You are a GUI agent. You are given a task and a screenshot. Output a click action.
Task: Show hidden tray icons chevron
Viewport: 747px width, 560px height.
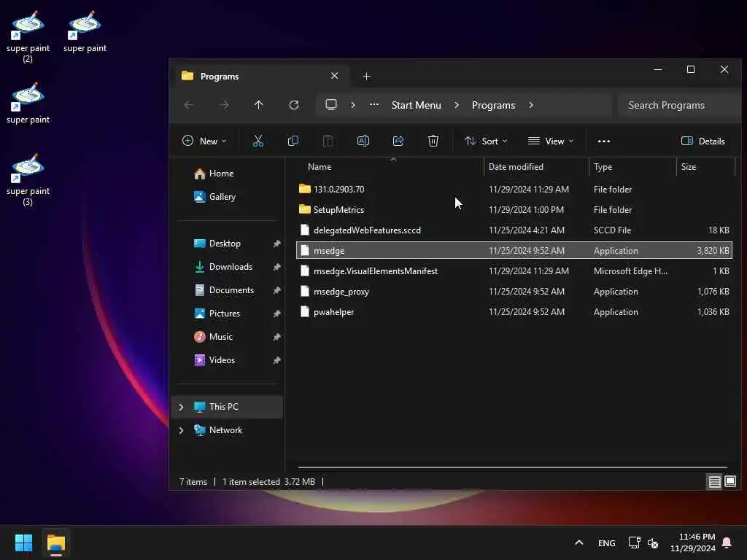coord(578,542)
